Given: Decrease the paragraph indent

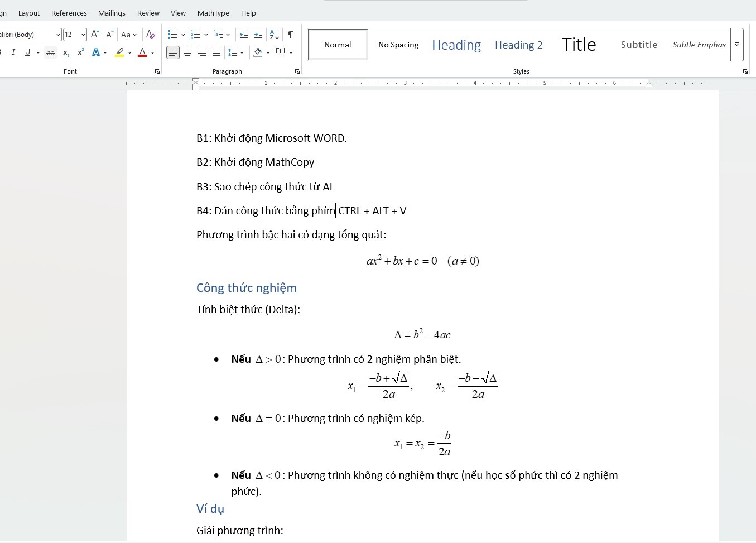Looking at the screenshot, I should coord(244,35).
